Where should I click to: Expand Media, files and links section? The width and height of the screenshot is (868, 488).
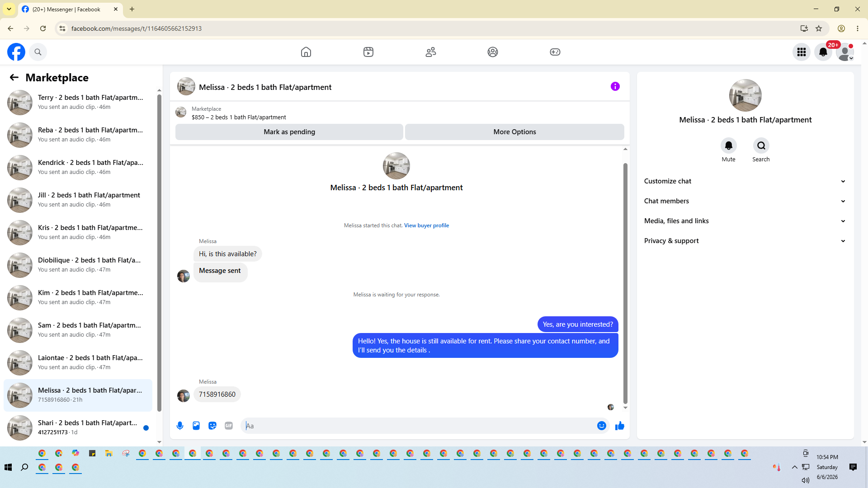point(745,221)
